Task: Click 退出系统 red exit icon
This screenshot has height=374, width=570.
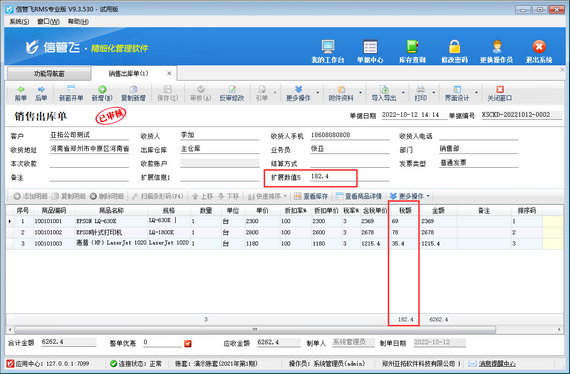Action: point(539,47)
